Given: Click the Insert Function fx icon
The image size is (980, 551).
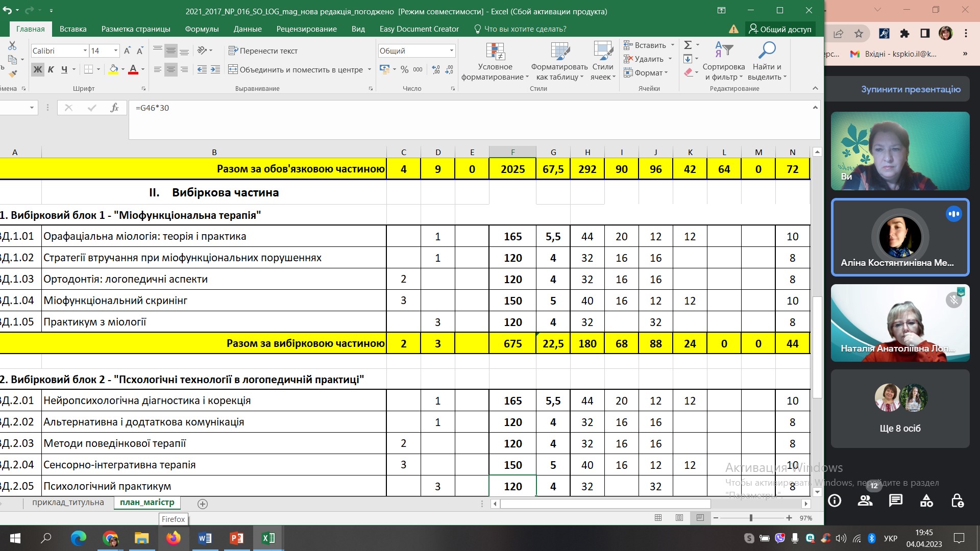Looking at the screenshot, I should 114,108.
